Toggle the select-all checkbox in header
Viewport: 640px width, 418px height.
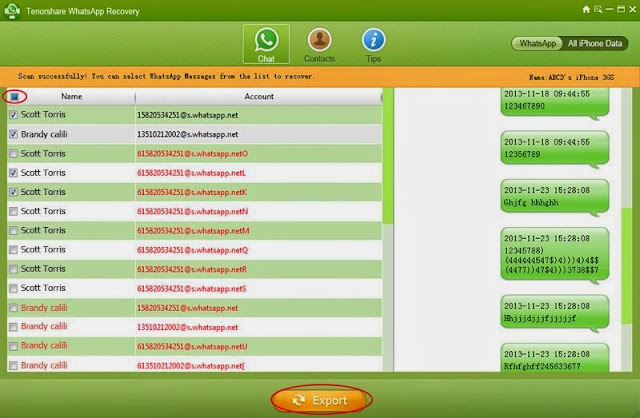click(14, 97)
